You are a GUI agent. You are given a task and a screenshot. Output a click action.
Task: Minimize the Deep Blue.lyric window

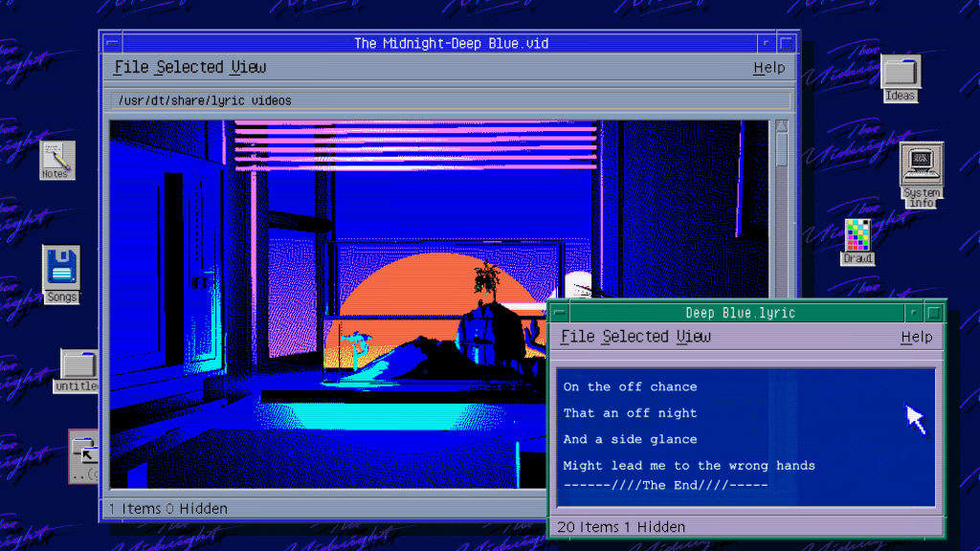pos(913,313)
